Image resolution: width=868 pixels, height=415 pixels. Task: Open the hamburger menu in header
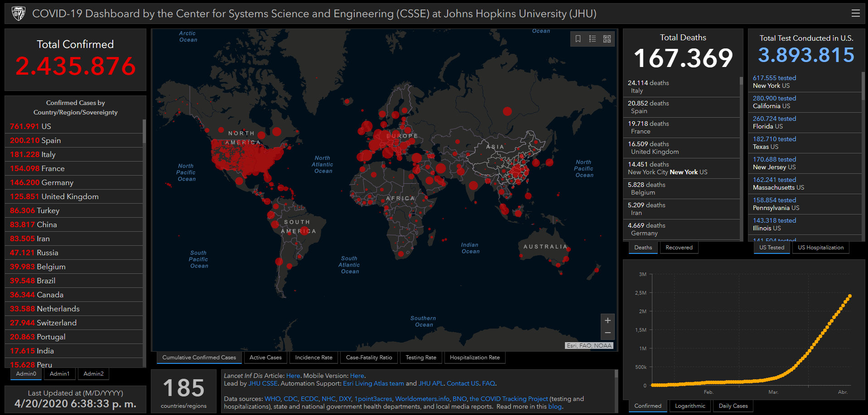855,14
